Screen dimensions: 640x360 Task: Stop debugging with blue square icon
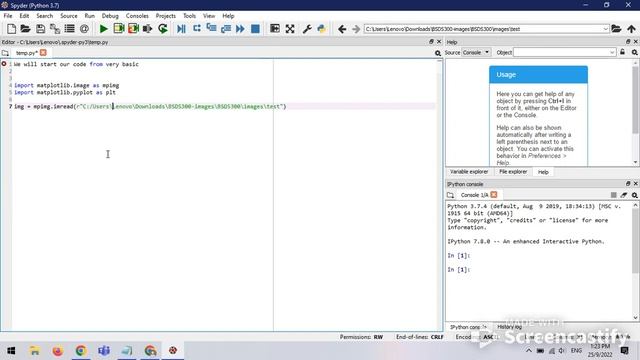(255, 29)
